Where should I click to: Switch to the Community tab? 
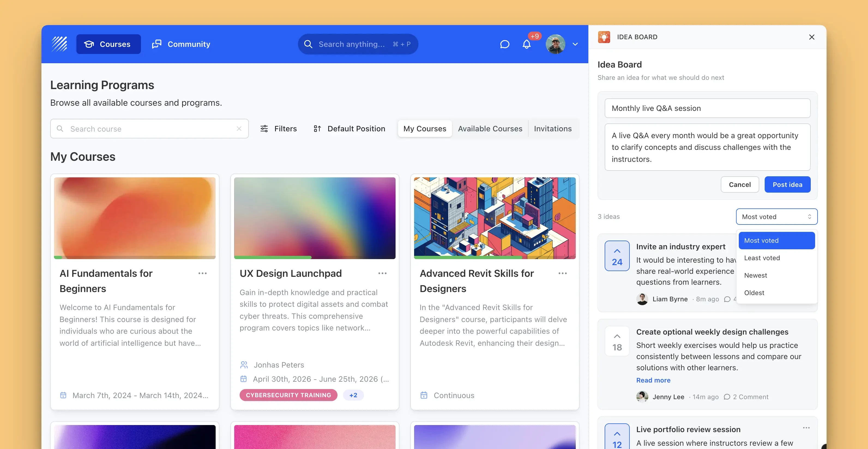[181, 44]
